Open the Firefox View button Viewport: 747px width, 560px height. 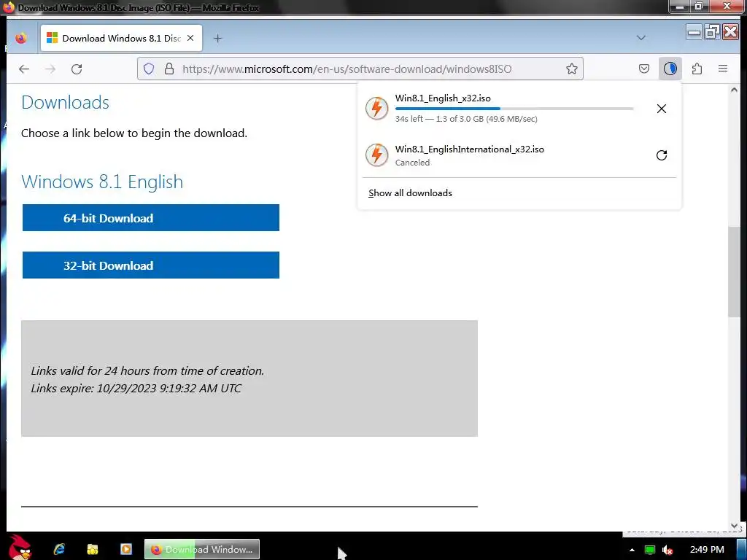pyautogui.click(x=21, y=38)
